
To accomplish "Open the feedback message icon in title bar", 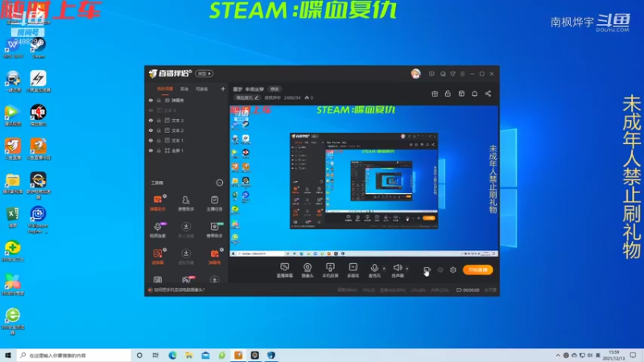I will click(x=431, y=74).
